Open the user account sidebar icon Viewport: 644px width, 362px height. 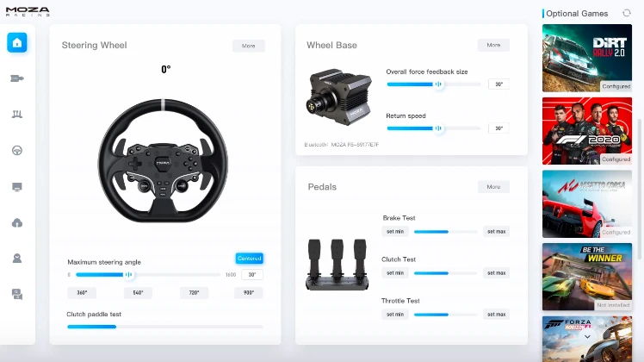click(17, 259)
